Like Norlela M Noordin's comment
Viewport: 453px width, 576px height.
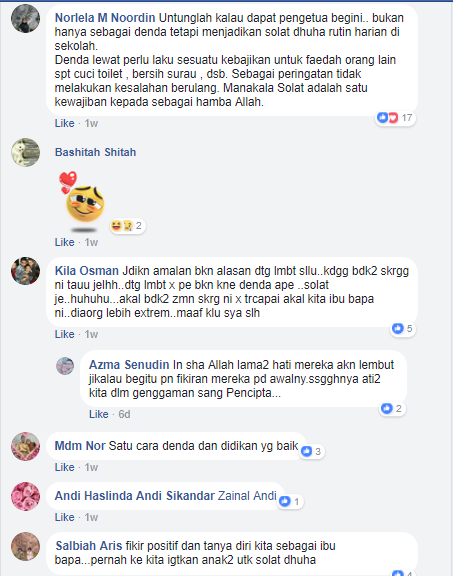click(64, 123)
